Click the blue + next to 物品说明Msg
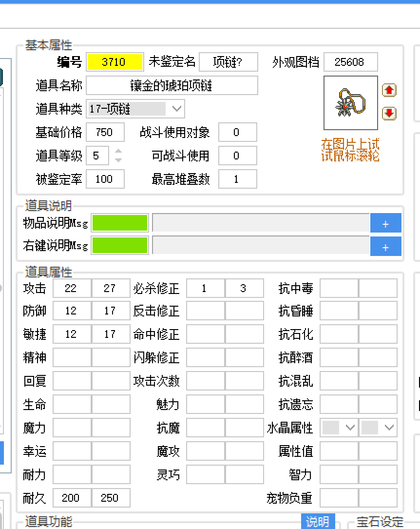This screenshot has width=420, height=529. coord(386,223)
